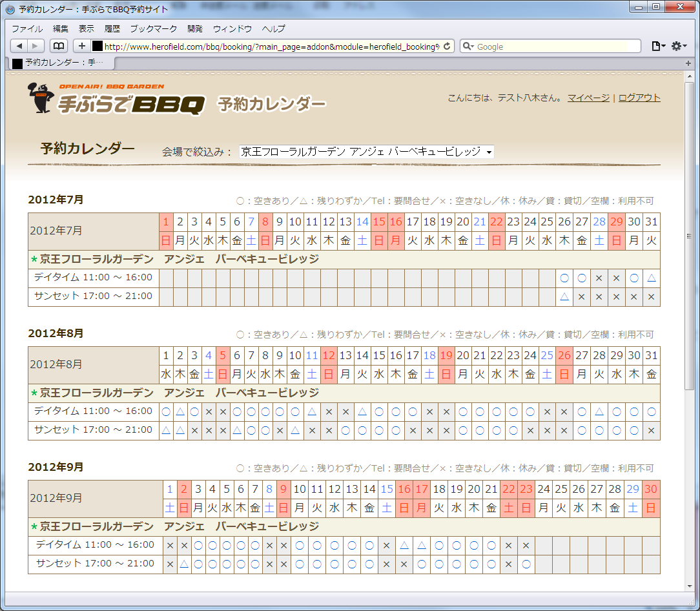Click the add bookmark plus button
The width and height of the screenshot is (700, 611).
click(81, 46)
